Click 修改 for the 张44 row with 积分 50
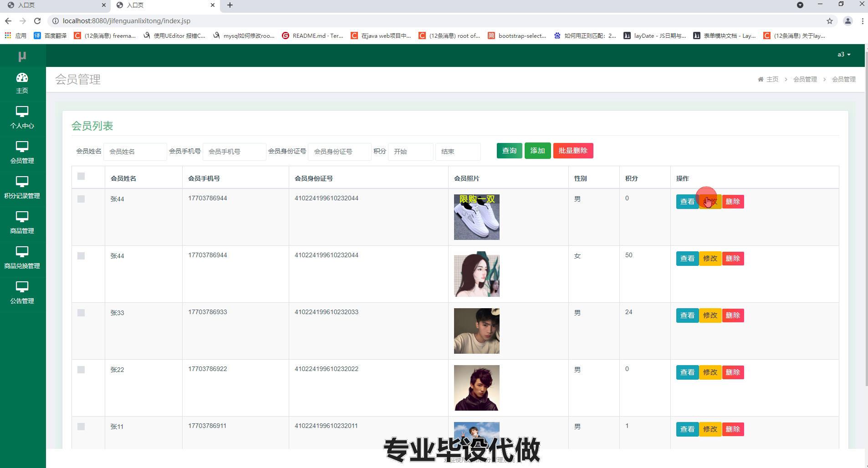 point(710,259)
